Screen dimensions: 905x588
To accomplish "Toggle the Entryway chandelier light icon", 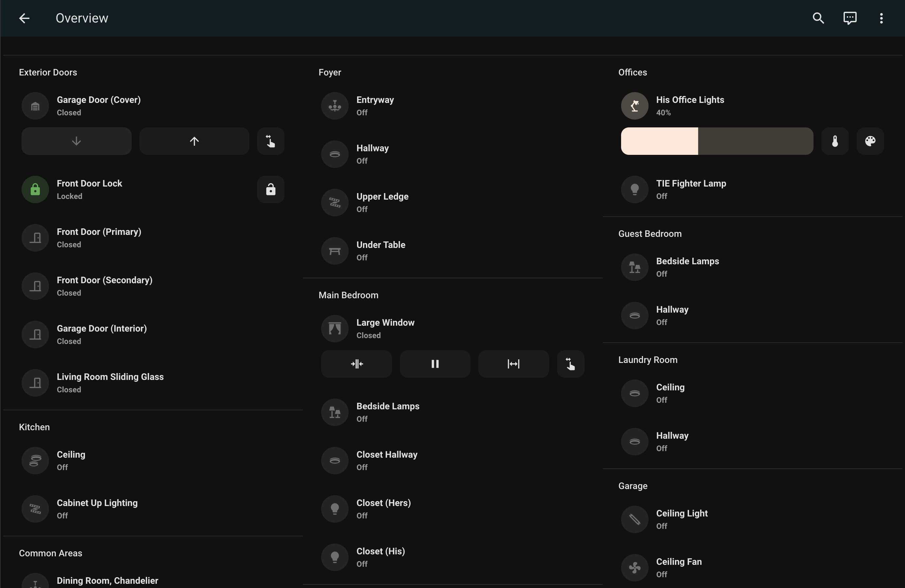I will [335, 106].
